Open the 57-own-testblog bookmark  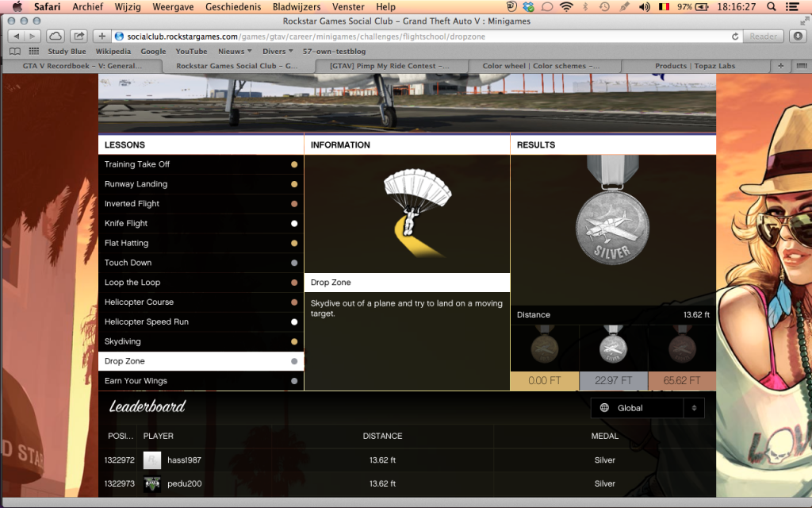(x=334, y=52)
